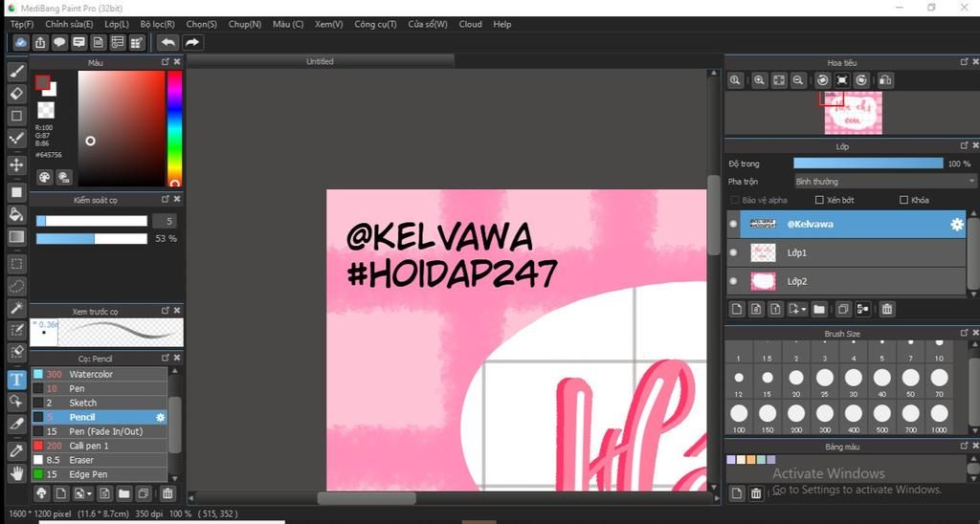Click the Độ trong layer opacity slider
Viewport: 980px width, 524px height.
click(x=868, y=163)
